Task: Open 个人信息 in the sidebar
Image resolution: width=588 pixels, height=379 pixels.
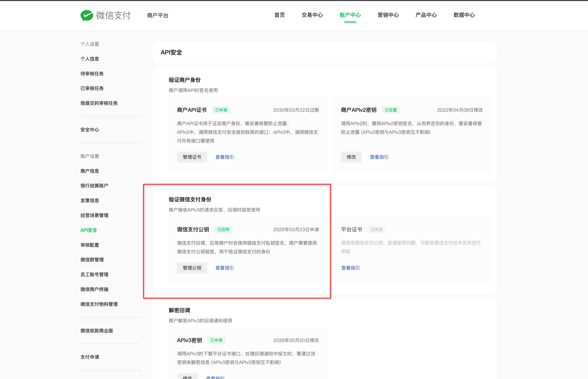Action: coord(90,59)
